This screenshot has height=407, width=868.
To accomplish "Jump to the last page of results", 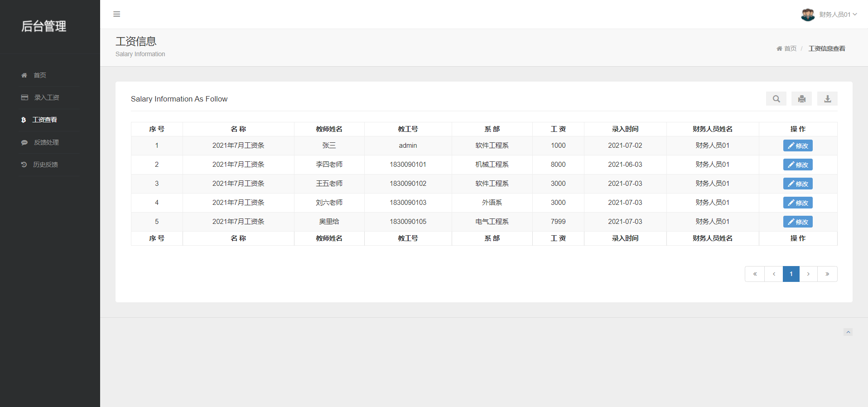I will pyautogui.click(x=827, y=274).
